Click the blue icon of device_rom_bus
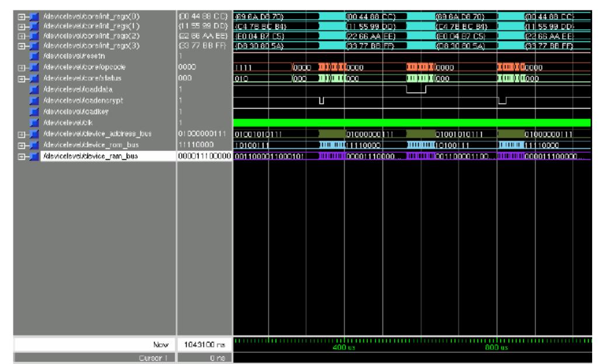This screenshot has height=364, width=602. tap(34, 145)
